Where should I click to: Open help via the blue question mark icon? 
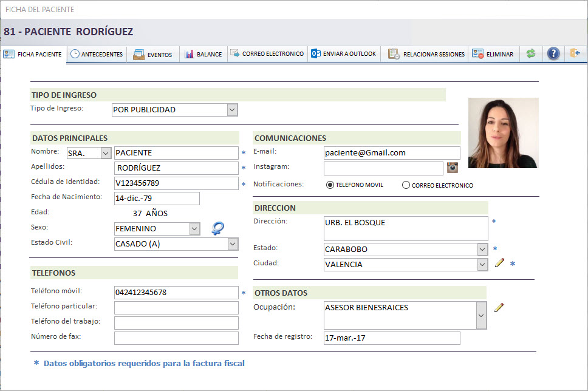553,54
